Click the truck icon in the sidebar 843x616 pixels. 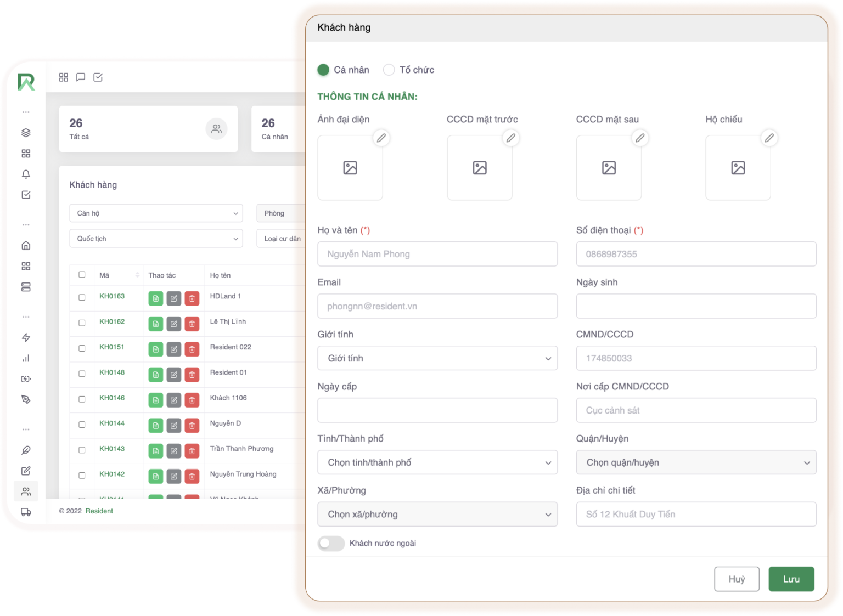pyautogui.click(x=26, y=512)
